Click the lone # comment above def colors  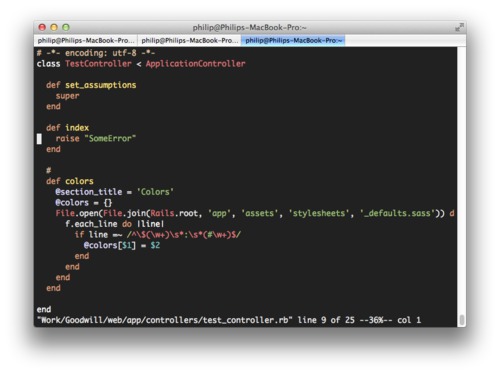[49, 170]
